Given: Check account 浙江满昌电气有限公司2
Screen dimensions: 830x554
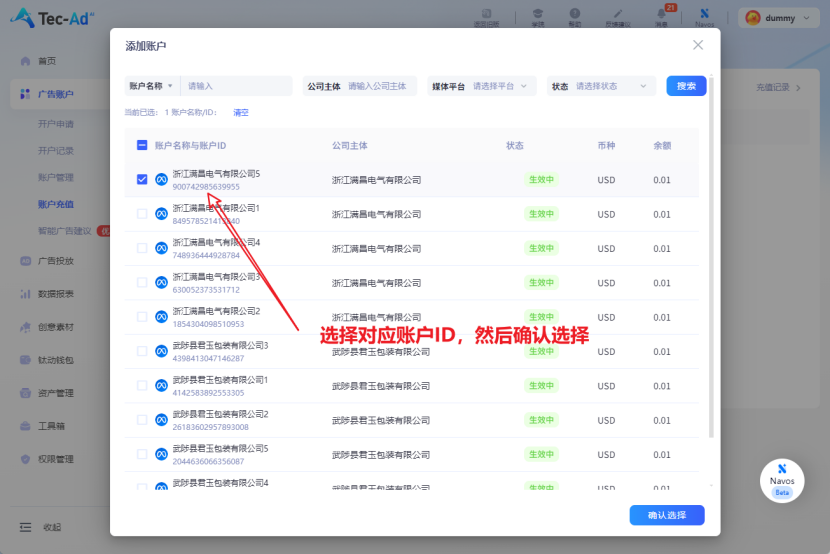Looking at the screenshot, I should [142, 317].
